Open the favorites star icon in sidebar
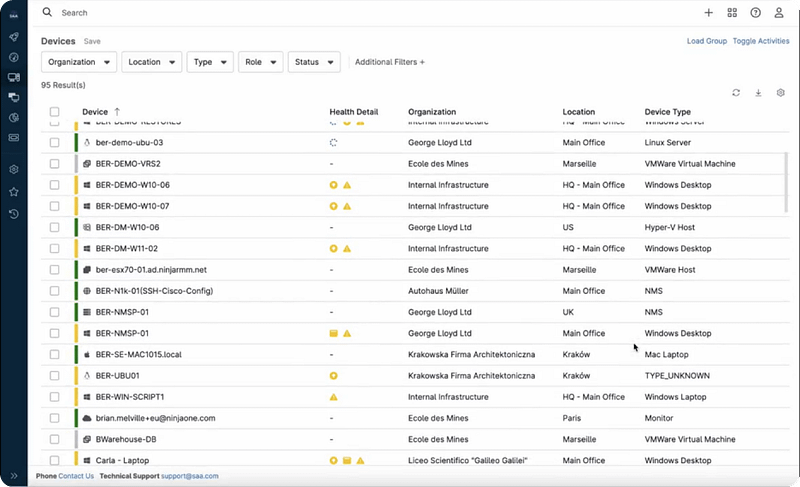 14,192
